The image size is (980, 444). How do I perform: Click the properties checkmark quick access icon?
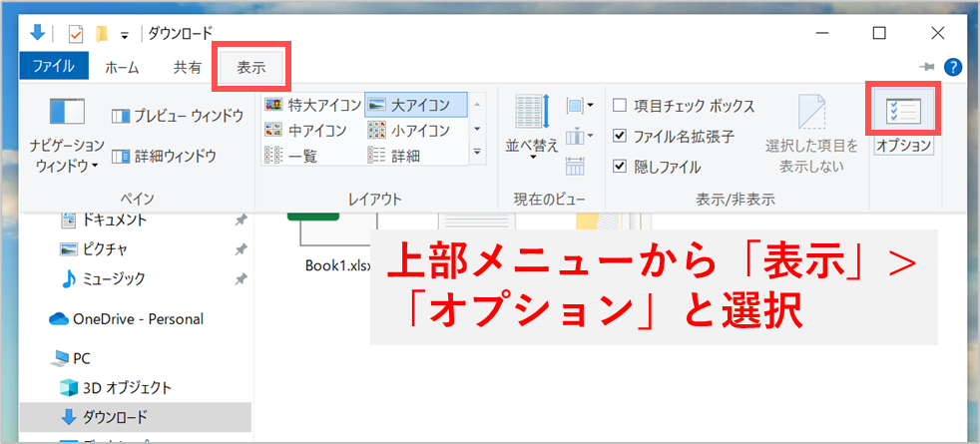click(75, 34)
